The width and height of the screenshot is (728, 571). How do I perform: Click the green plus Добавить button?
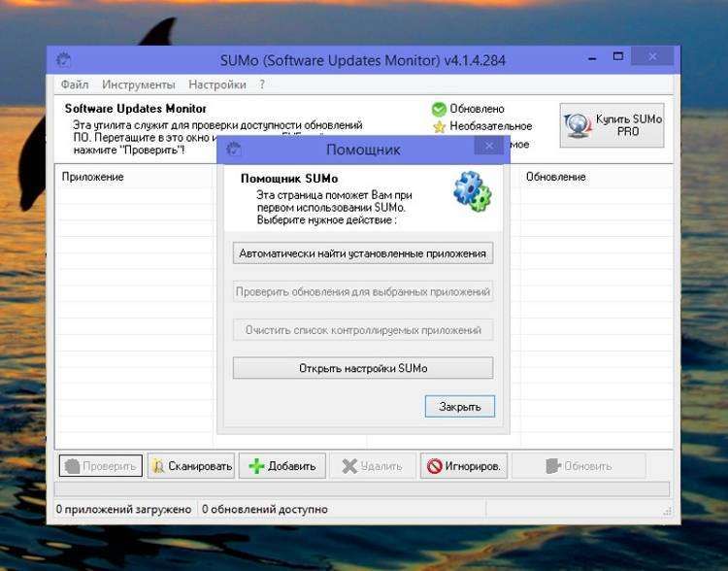[x=282, y=466]
